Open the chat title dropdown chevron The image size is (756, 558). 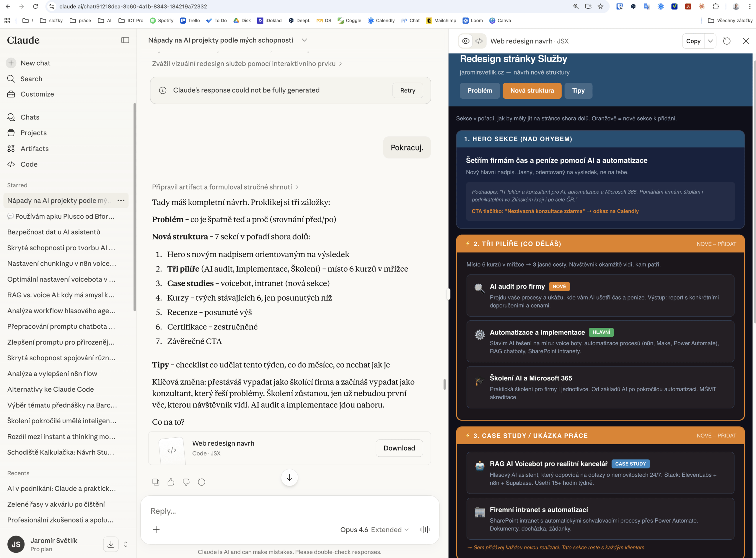tap(304, 40)
